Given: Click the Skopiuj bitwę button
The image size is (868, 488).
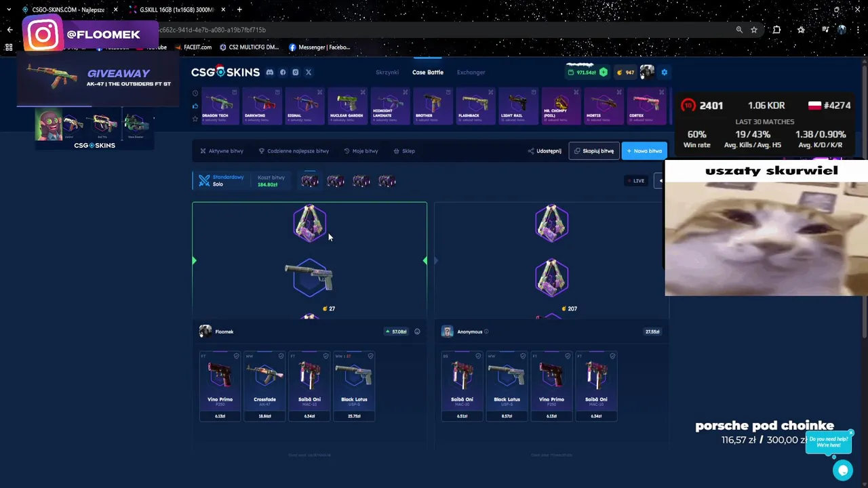Looking at the screenshot, I should [594, 151].
